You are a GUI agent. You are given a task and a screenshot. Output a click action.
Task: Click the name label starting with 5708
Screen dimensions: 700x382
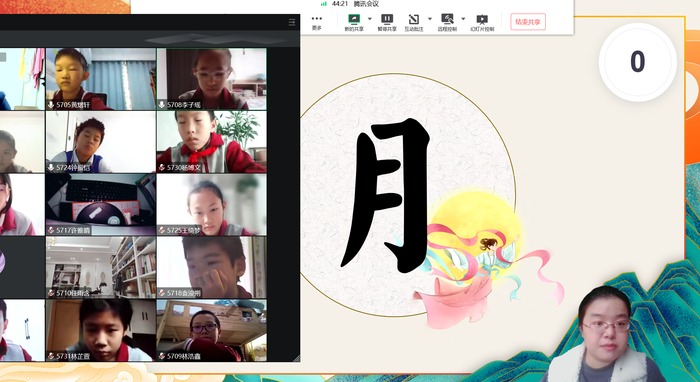pos(184,105)
